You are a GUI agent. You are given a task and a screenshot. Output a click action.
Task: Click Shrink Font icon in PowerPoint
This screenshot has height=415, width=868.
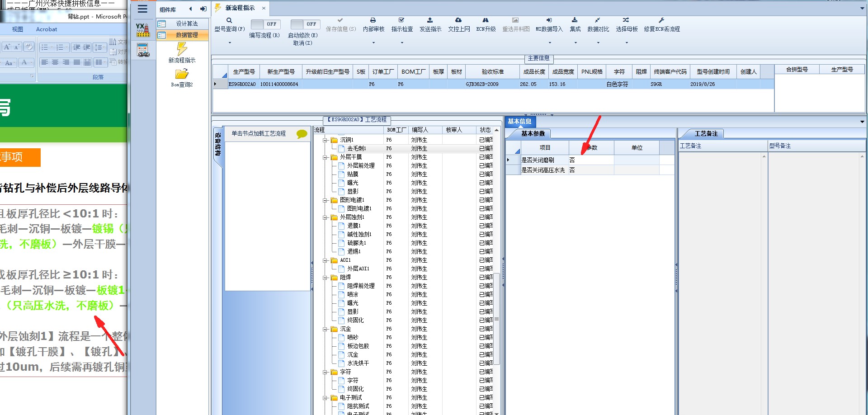(x=17, y=47)
